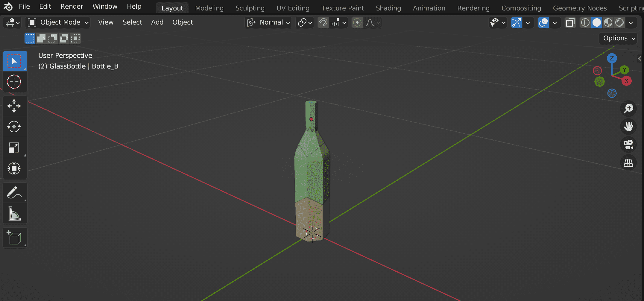Toggle show overlays button
The image size is (644, 301).
pos(543,22)
